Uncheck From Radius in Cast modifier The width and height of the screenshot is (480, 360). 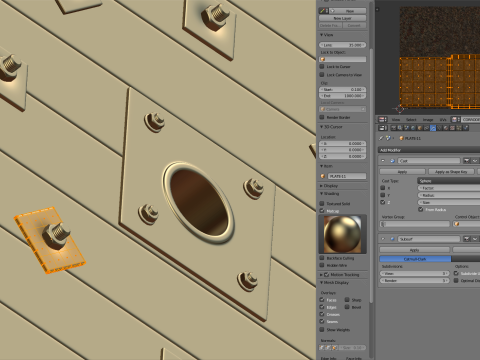tap(421, 209)
